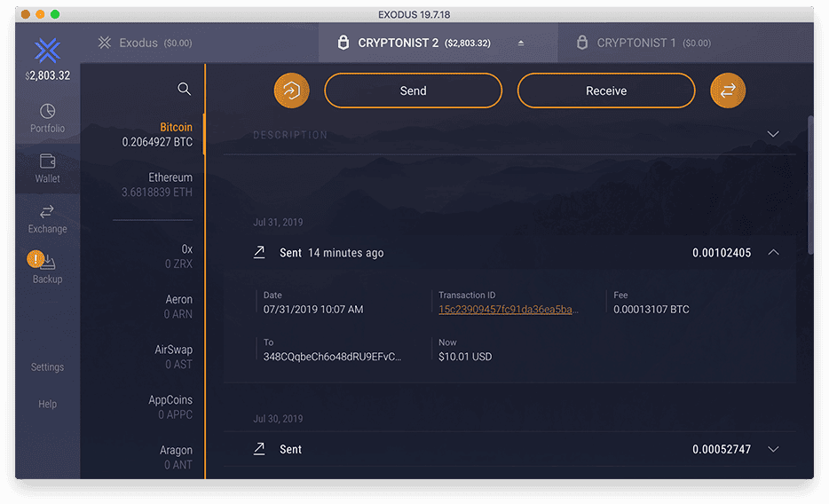Click the Jul 30, 2019 date header
The height and width of the screenshot is (504, 829).
tap(278, 419)
